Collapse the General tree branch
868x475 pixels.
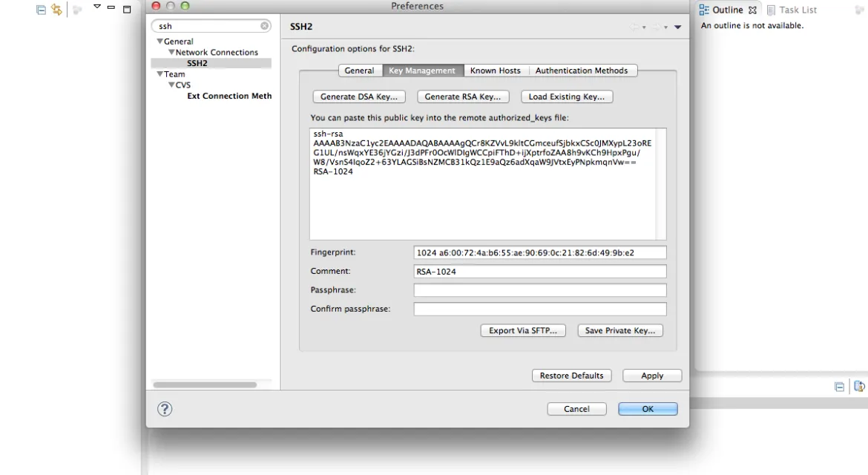point(160,41)
